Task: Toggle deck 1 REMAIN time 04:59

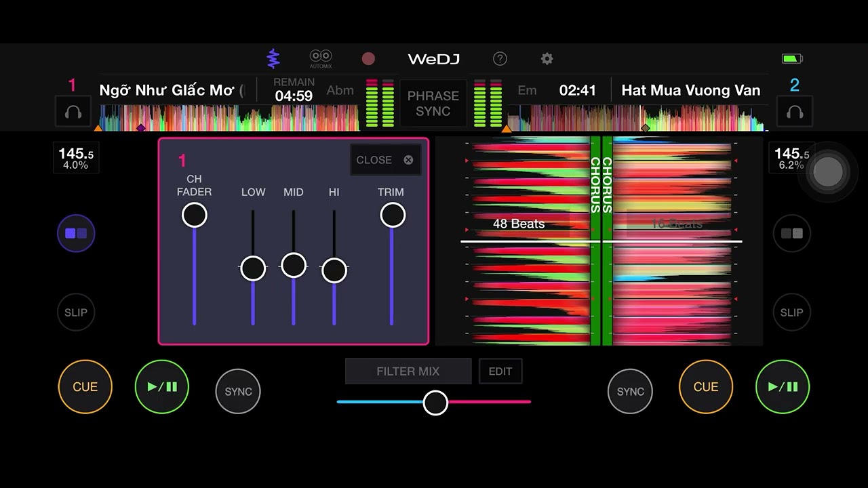Action: click(294, 90)
